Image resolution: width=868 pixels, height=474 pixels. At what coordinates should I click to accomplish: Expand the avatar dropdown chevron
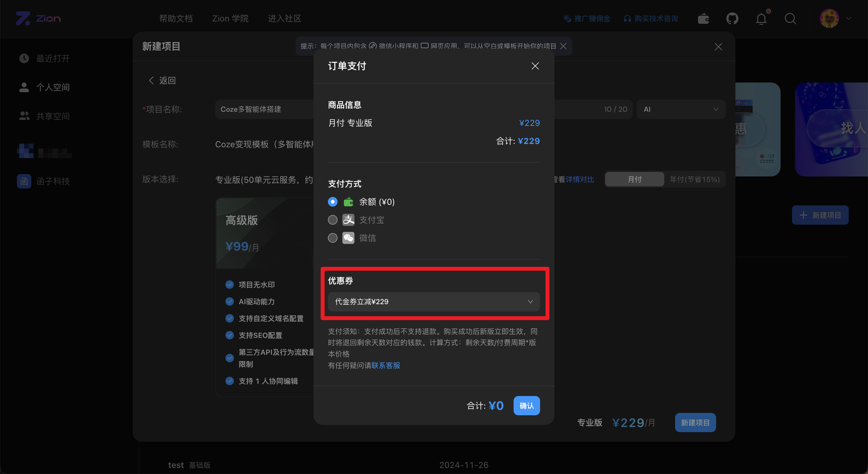pyautogui.click(x=849, y=18)
